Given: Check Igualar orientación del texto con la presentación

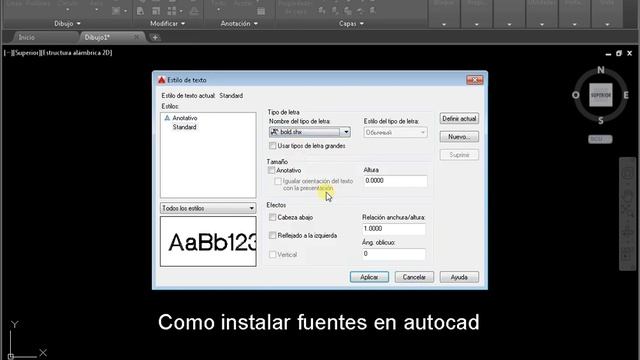Looking at the screenshot, I should pyautogui.click(x=278, y=181).
